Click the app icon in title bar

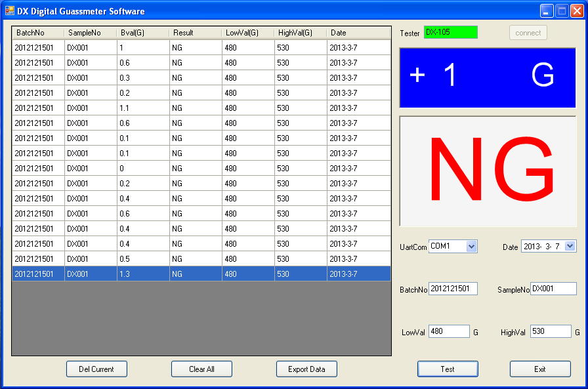coord(10,11)
